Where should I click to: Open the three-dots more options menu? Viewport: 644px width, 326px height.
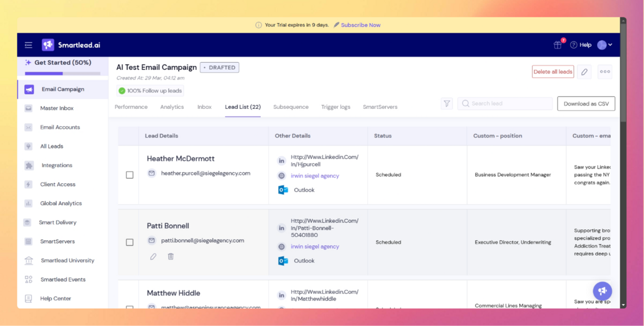[605, 72]
